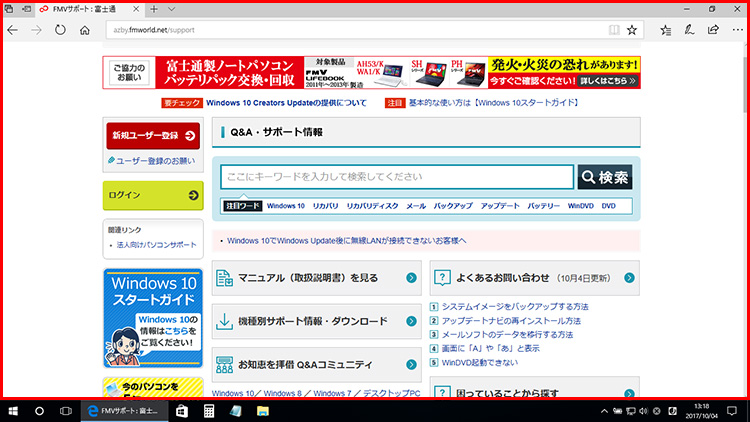Open a new tab with plus button
750x422 pixels.
[153, 9]
